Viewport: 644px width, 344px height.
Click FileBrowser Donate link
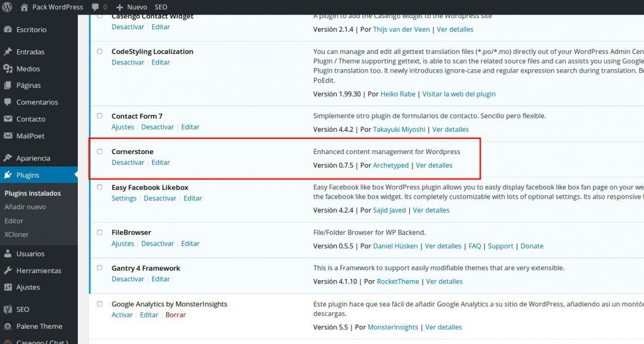[532, 246]
